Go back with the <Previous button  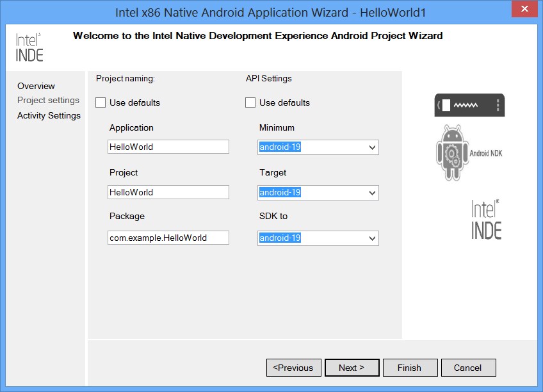(x=293, y=368)
